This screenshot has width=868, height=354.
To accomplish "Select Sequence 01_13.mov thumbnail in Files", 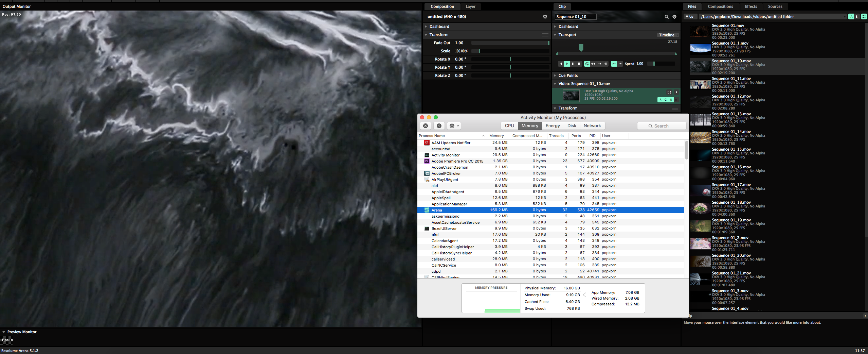I will [x=700, y=120].
